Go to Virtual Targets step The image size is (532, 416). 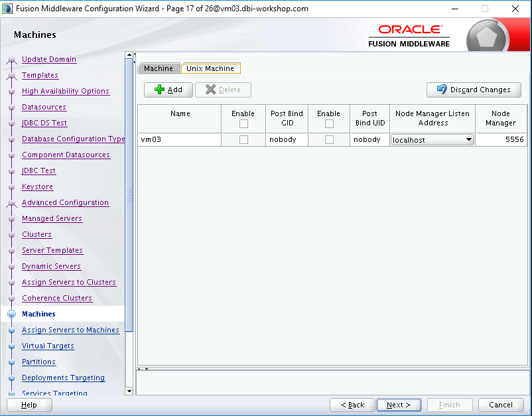tap(48, 346)
